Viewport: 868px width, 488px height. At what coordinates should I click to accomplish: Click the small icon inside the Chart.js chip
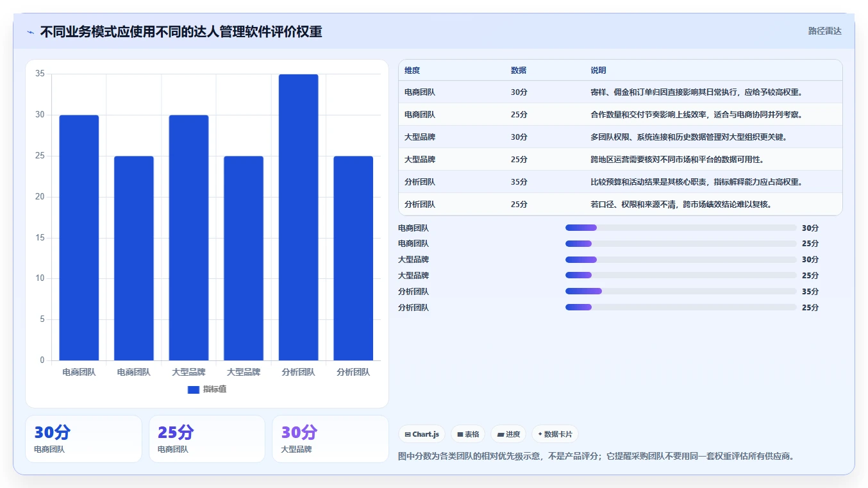408,434
